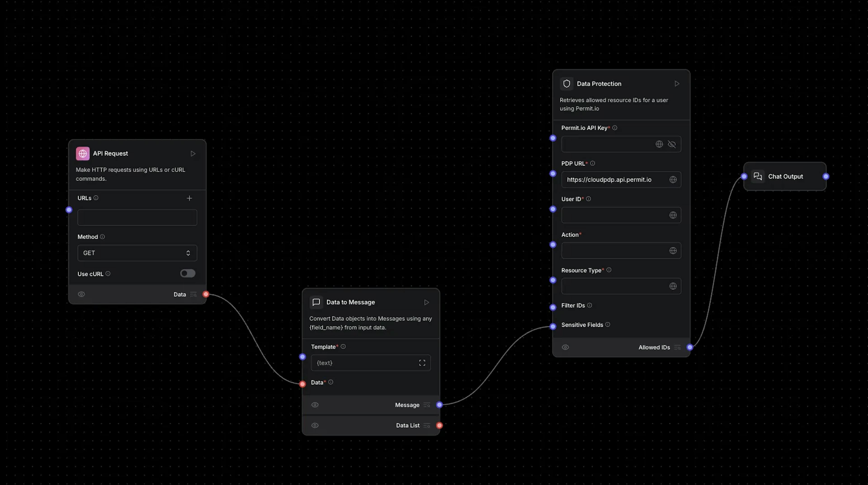This screenshot has height=485, width=868.
Task: Inspect Allowed IDs output icon
Action: pos(677,347)
